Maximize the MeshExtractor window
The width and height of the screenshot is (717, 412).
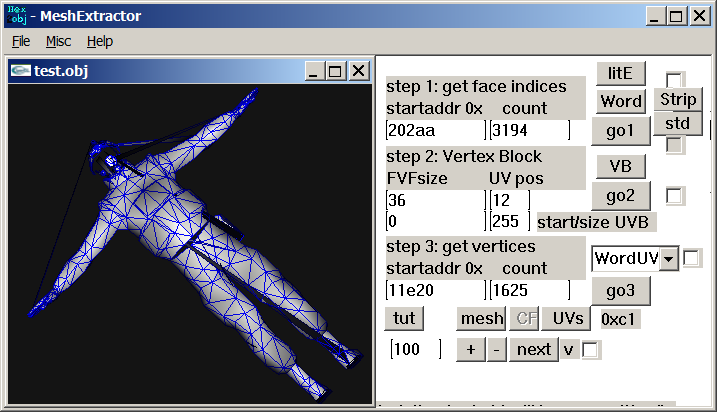[676, 16]
